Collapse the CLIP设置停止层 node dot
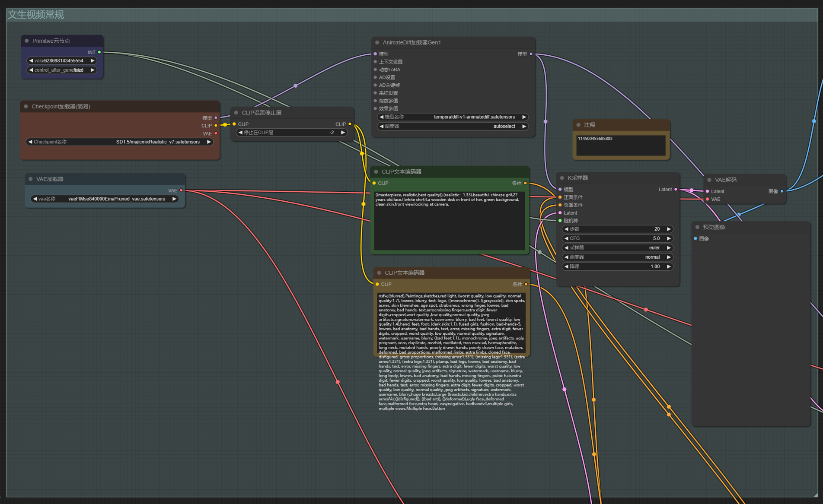Viewport: 823px width, 504px height. tap(236, 113)
